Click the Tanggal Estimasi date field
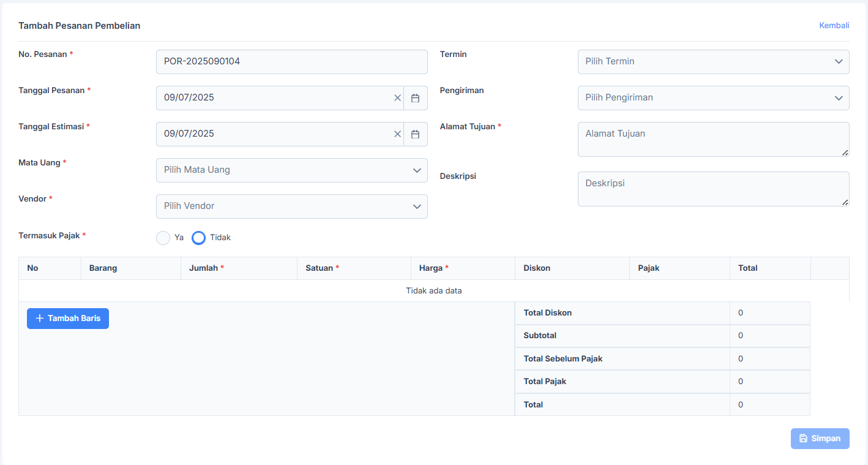The image size is (868, 465). pyautogui.click(x=275, y=134)
